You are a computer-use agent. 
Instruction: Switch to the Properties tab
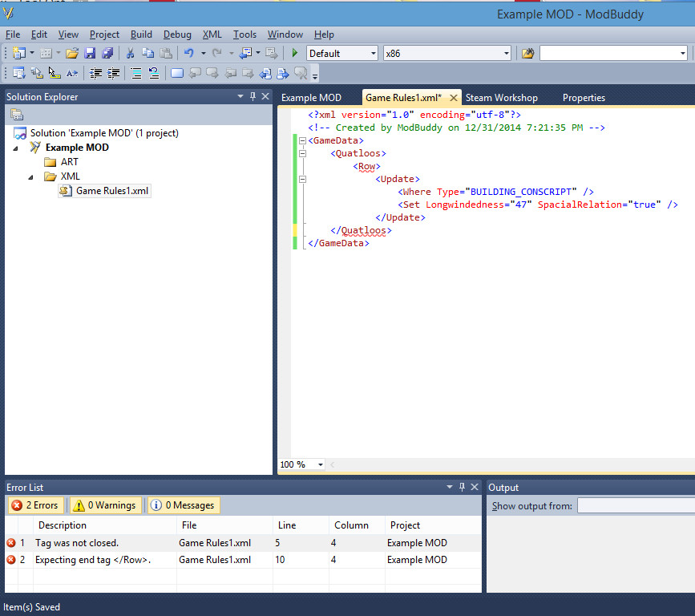584,98
